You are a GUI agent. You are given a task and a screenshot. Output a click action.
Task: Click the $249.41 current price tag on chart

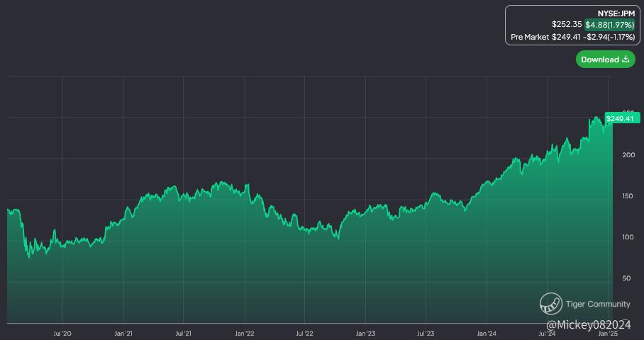tap(622, 119)
